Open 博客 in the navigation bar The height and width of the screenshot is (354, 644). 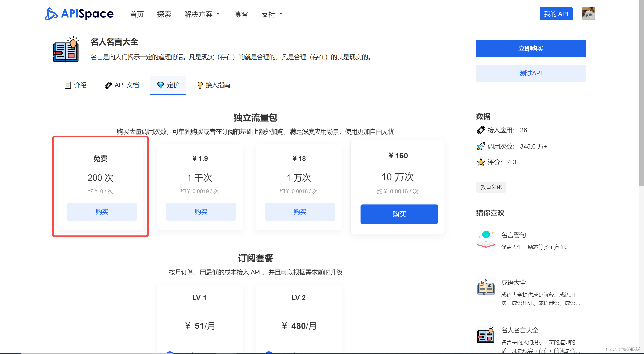[x=241, y=14]
